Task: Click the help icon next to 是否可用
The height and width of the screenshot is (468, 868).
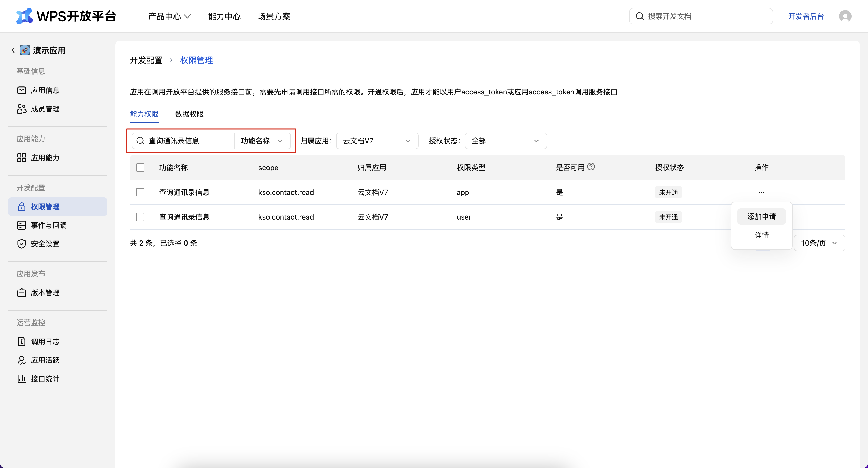Action: point(591,167)
